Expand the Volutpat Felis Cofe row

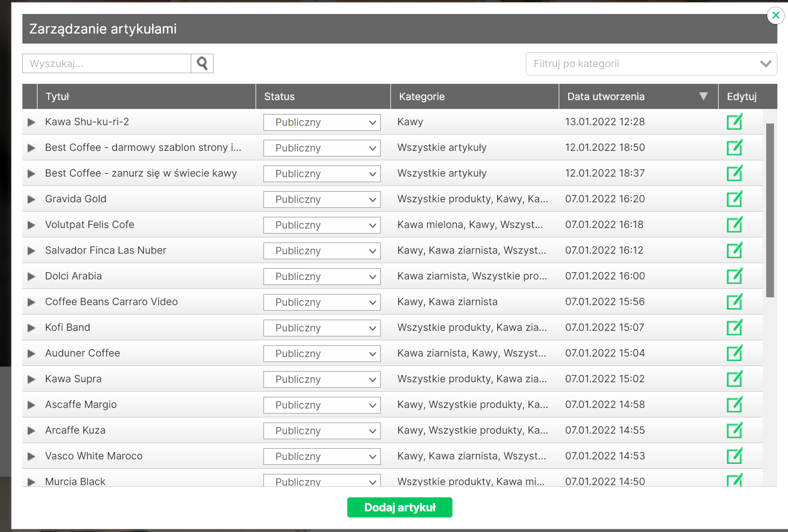(31, 225)
